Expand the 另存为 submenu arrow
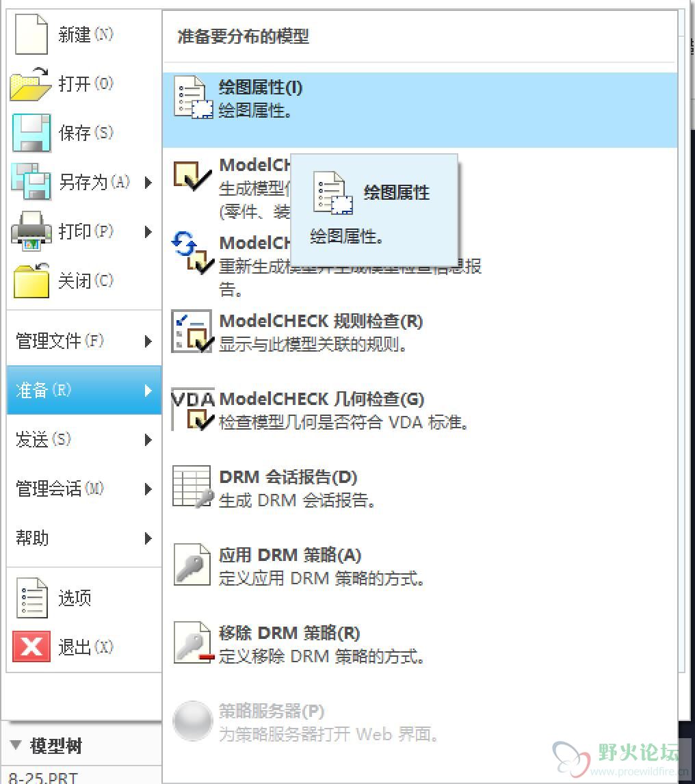Image resolution: width=695 pixels, height=784 pixels. click(148, 183)
